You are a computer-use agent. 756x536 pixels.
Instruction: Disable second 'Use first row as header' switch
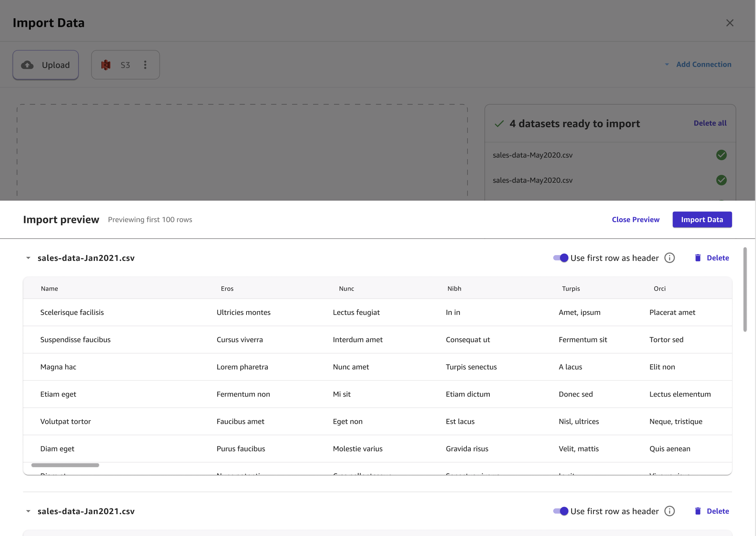pos(561,511)
